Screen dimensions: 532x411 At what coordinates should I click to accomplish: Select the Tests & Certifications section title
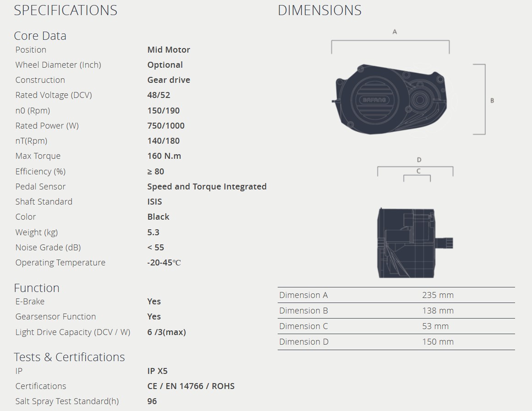tap(69, 357)
